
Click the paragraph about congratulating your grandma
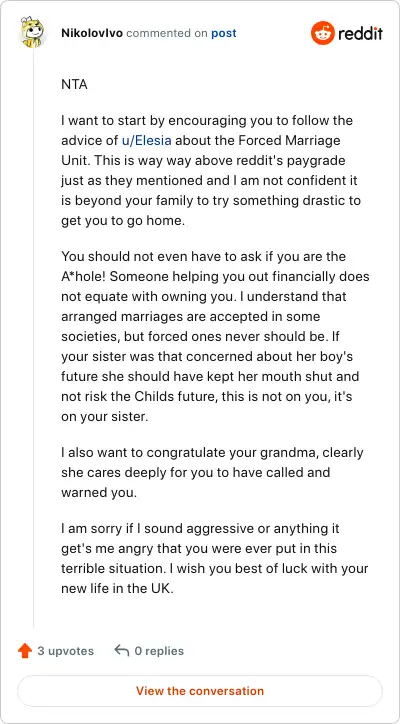212,472
